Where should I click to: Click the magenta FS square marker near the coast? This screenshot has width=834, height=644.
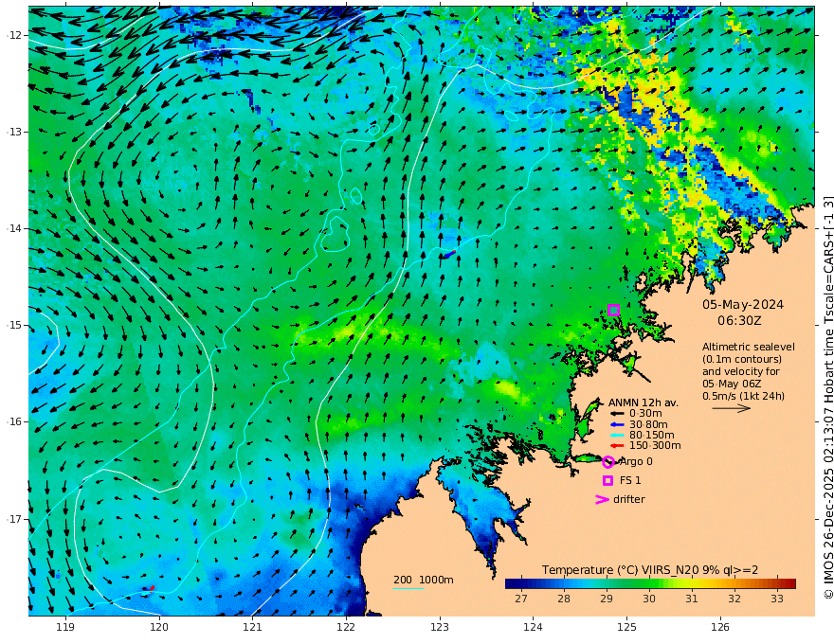[613, 311]
